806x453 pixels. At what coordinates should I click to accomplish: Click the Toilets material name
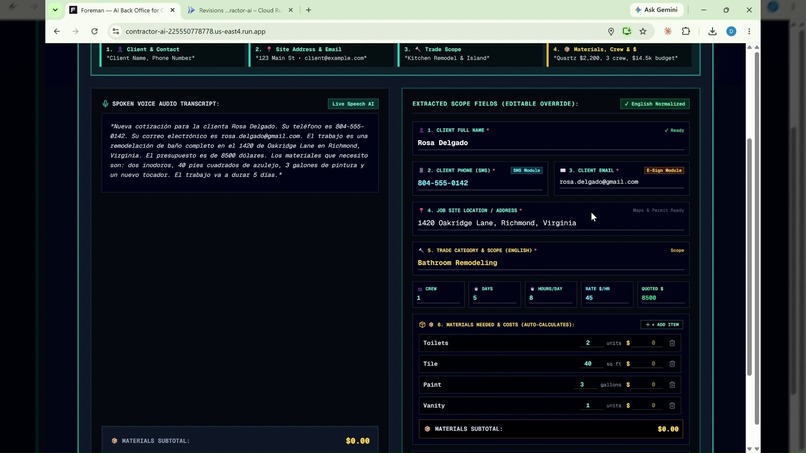pos(435,343)
